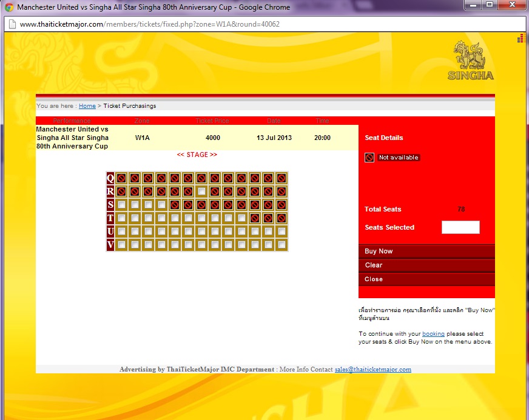Check the fourth seat in row S
The image size is (529, 420).
(x=161, y=205)
